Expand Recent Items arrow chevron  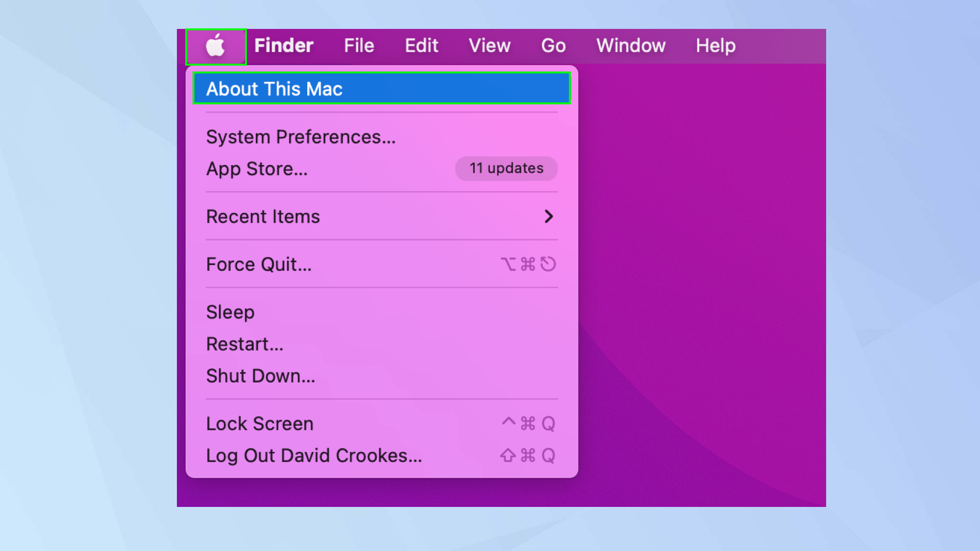coord(549,216)
